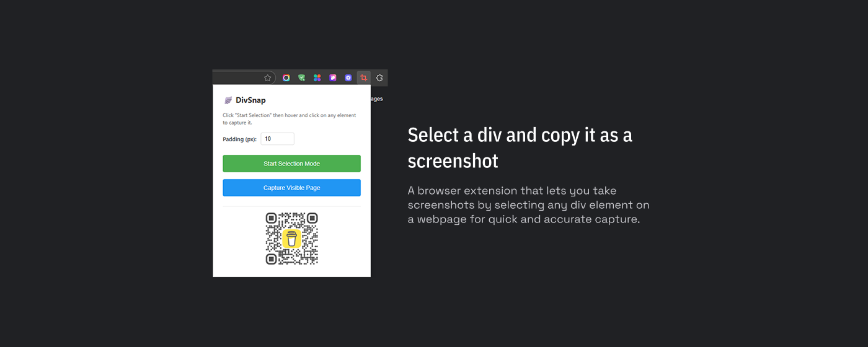868x347 pixels.
Task: Click the purple-pink square extension icon
Action: (333, 78)
